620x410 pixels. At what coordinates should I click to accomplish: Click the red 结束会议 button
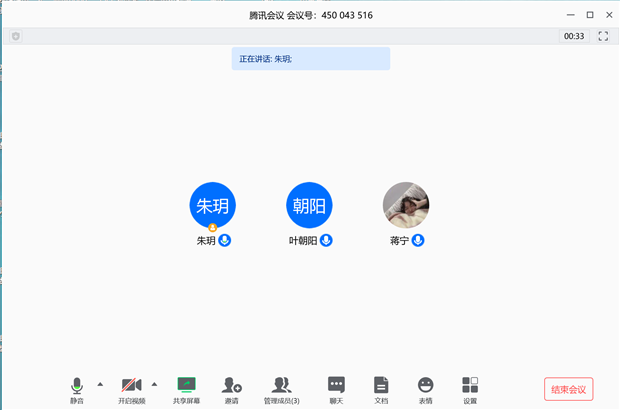coord(569,389)
